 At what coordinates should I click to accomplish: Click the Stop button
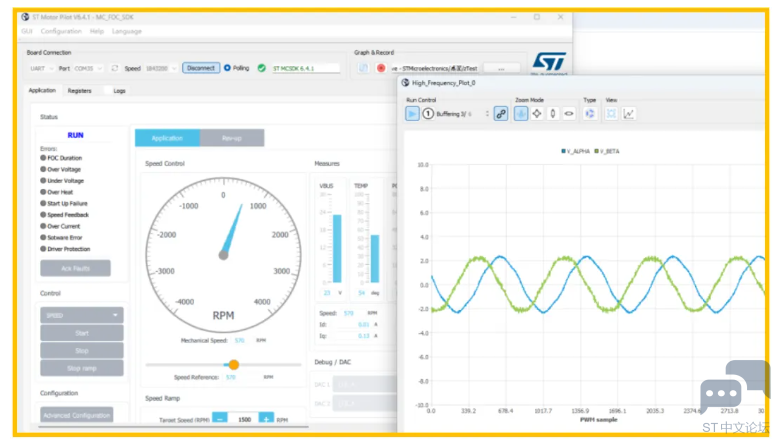click(x=82, y=351)
